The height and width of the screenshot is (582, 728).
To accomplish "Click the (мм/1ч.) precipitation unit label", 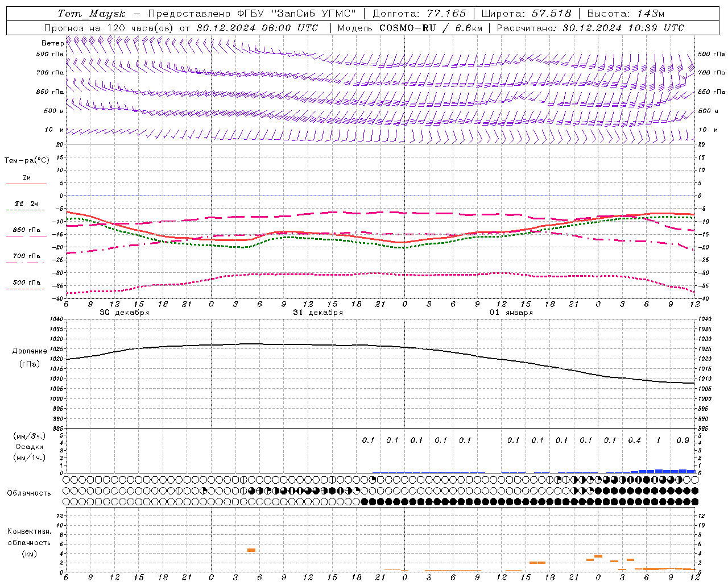I will (30, 457).
